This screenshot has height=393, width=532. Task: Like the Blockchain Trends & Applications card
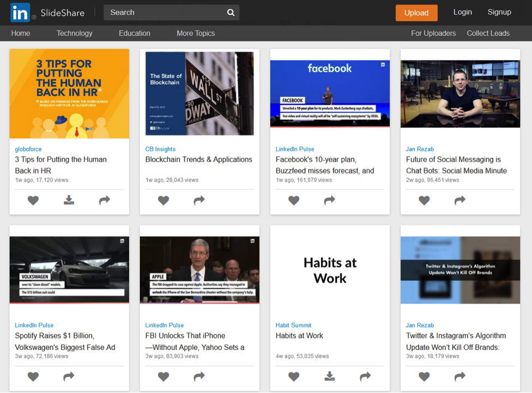coord(163,200)
